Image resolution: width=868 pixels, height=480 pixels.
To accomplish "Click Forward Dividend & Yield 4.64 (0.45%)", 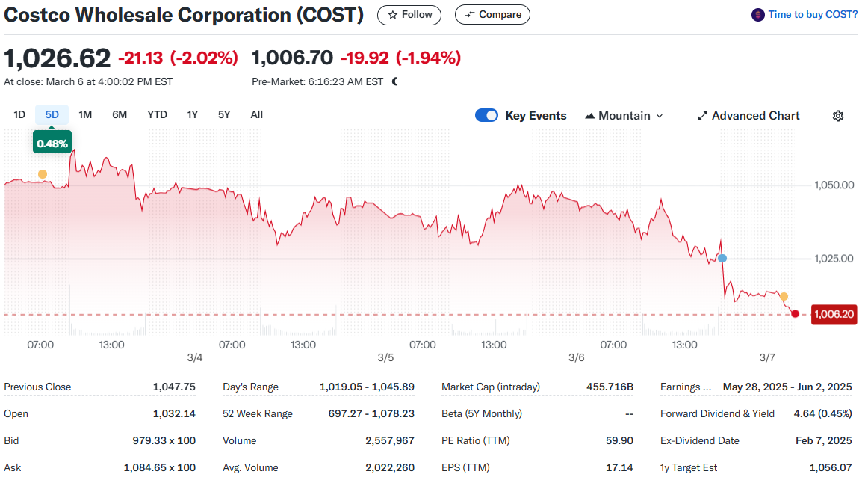I will [822, 414].
